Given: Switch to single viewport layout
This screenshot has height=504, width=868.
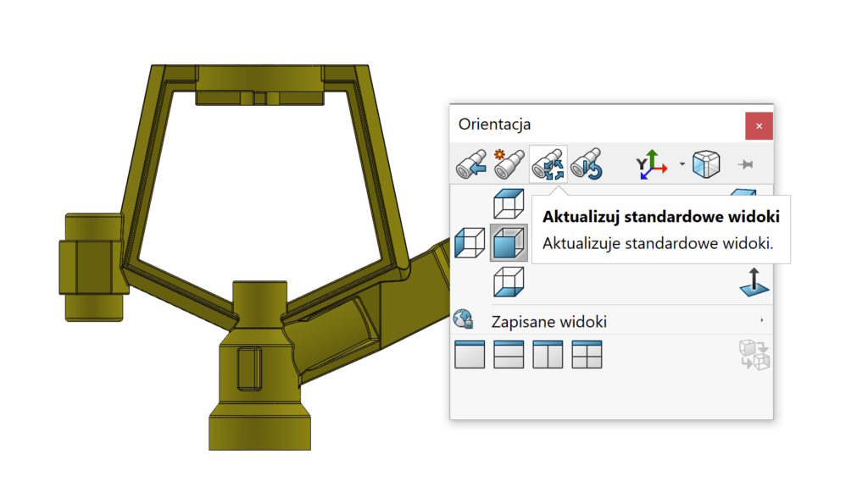Looking at the screenshot, I should click(x=470, y=354).
